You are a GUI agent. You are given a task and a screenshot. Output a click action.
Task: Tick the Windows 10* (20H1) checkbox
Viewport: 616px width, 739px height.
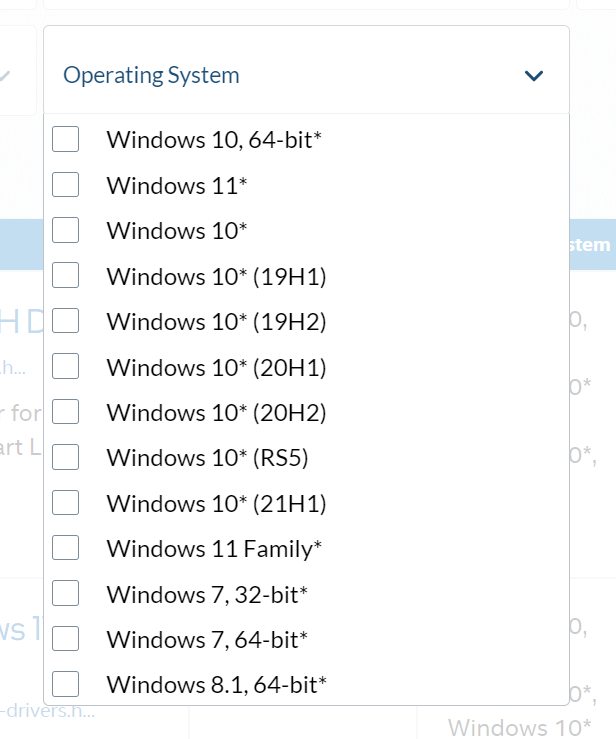[x=66, y=366]
